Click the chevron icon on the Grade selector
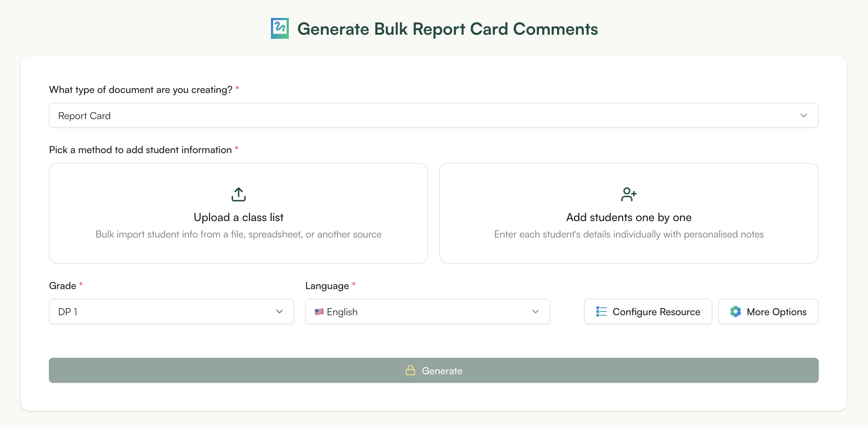The width and height of the screenshot is (868, 428). click(279, 311)
